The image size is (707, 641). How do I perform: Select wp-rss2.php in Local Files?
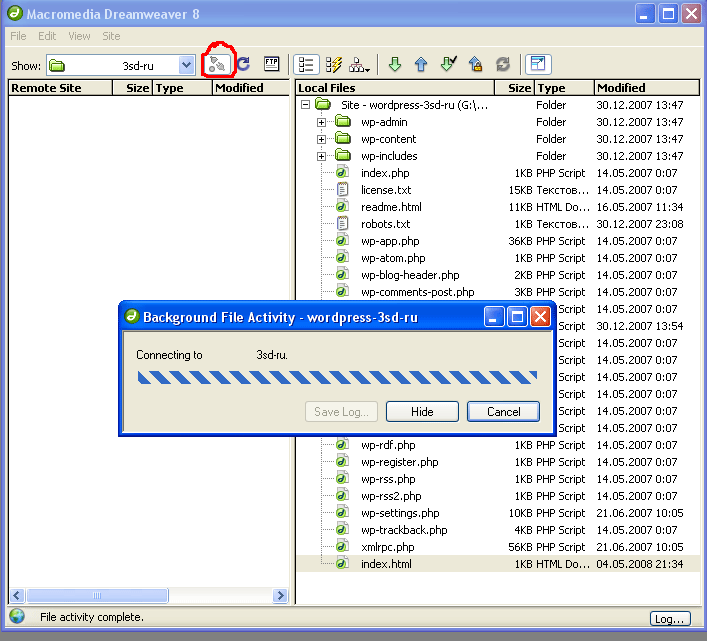391,496
